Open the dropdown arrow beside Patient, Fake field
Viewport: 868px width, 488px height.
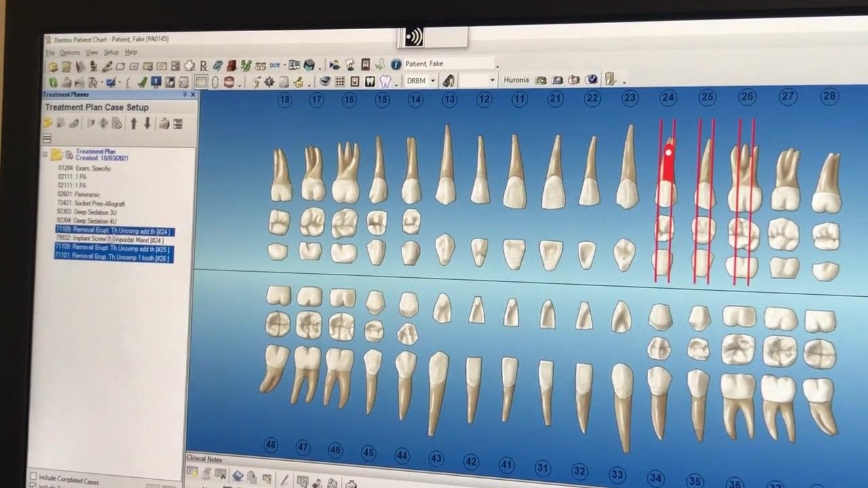coord(498,67)
